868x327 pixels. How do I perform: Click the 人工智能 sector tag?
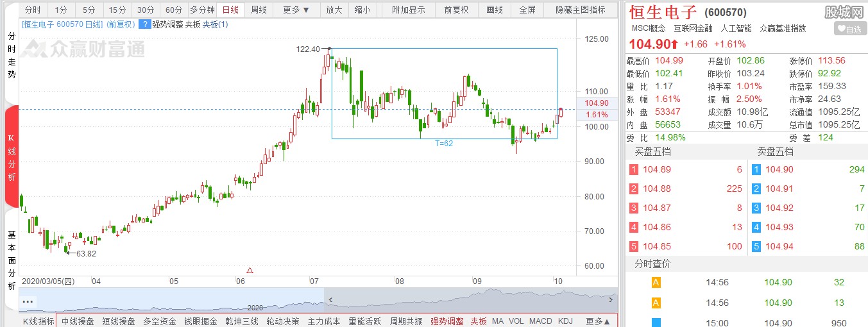point(736,28)
